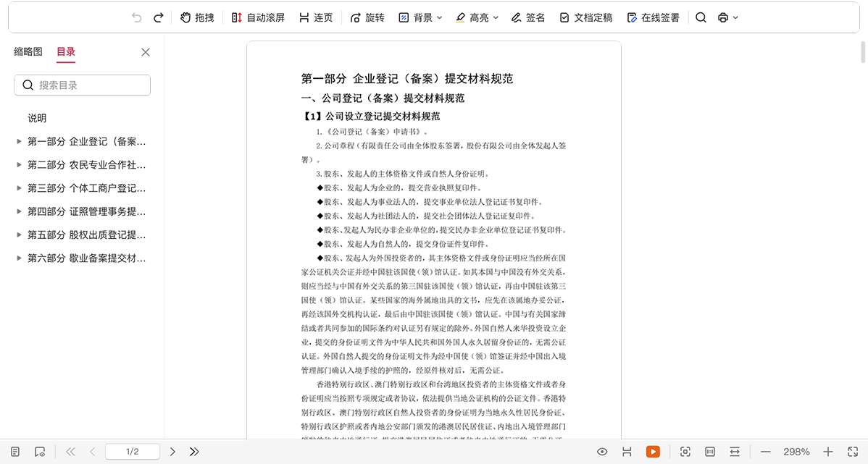Toggle eye protection view icon
The height and width of the screenshot is (464, 868).
tap(602, 452)
